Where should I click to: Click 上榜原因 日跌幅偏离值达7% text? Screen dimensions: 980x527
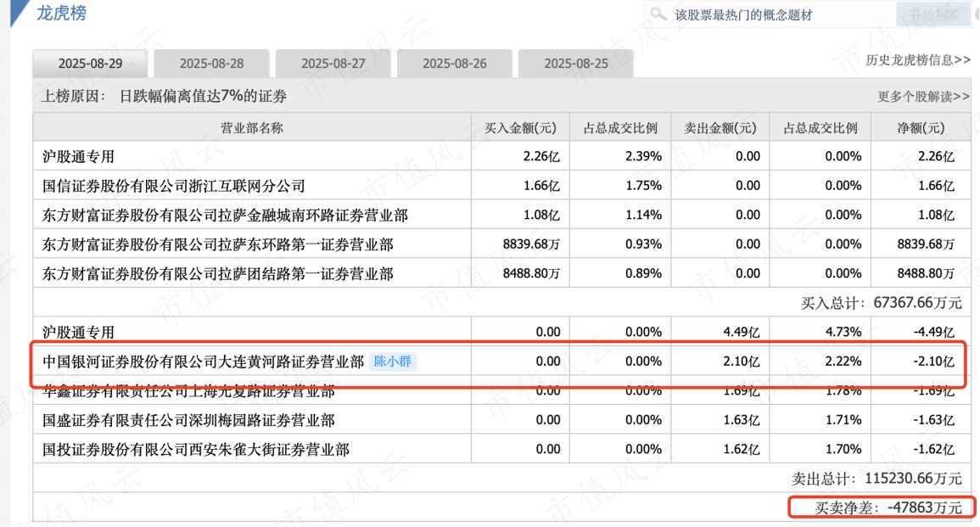[164, 96]
